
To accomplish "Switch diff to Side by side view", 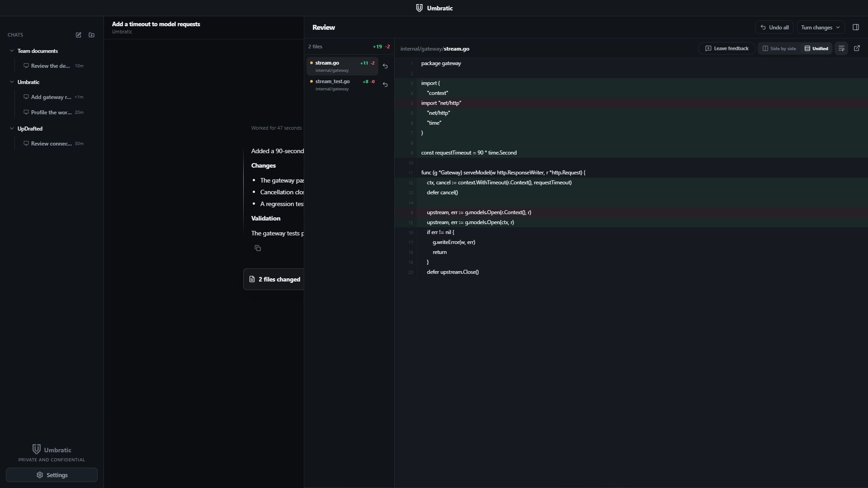I will (779, 48).
